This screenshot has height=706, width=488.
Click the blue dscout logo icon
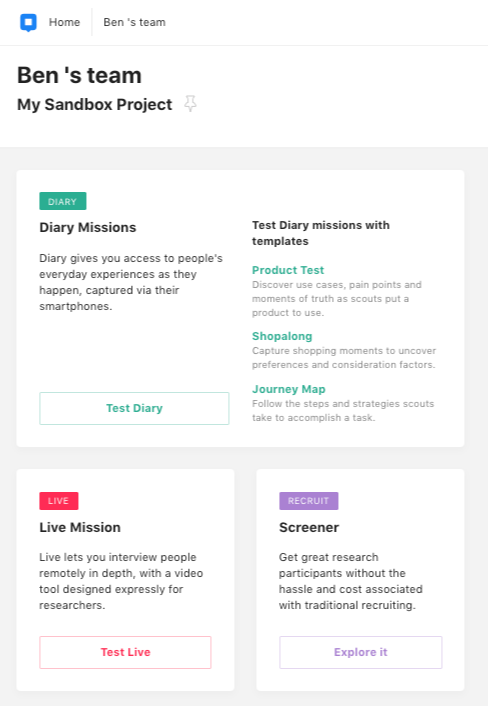[28, 22]
